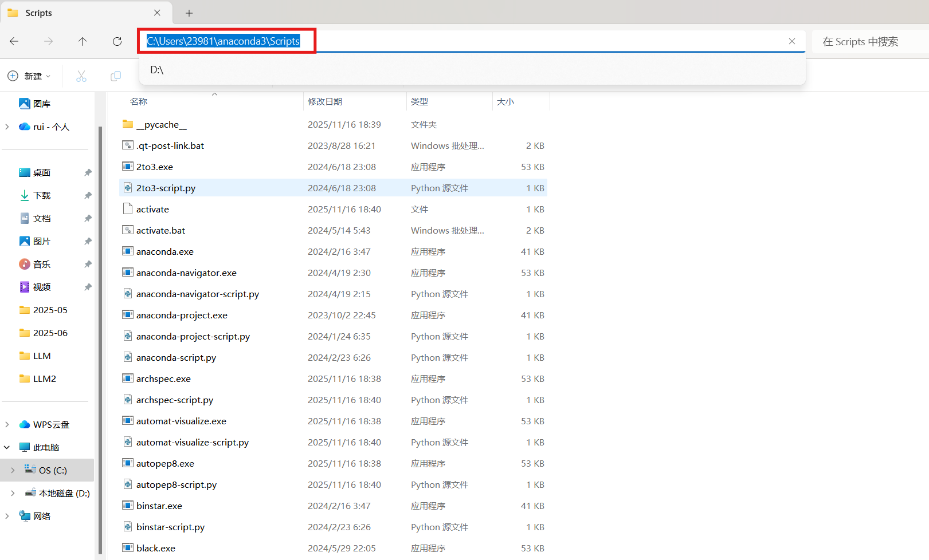Click the Copy icon in toolbar
This screenshot has height=560, width=929.
116,76
